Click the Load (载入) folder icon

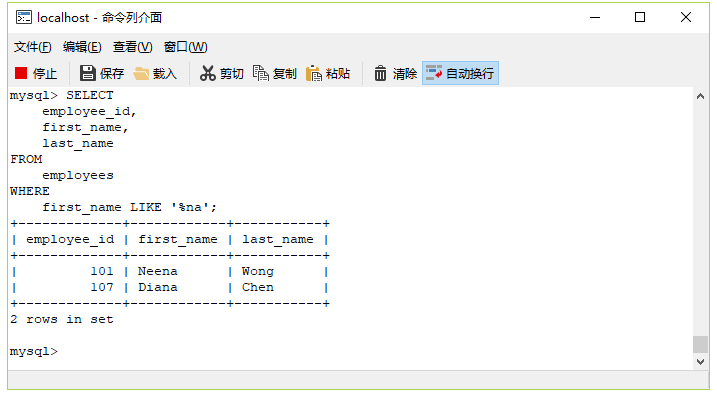click(141, 73)
